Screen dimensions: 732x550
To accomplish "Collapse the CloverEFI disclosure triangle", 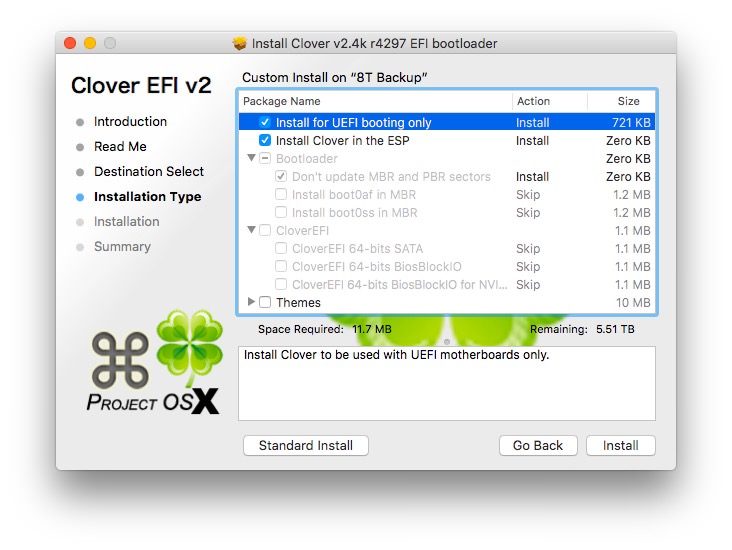I will (251, 230).
